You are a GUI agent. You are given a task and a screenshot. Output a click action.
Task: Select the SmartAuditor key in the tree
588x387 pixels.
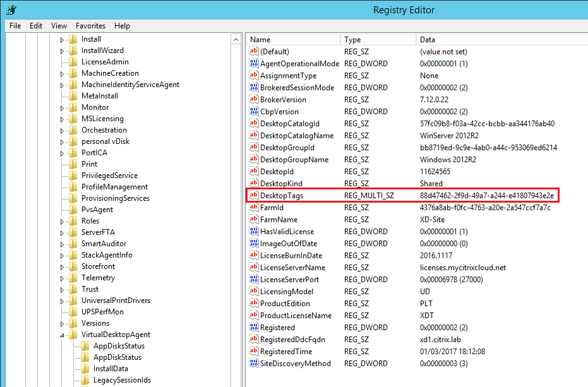104,244
